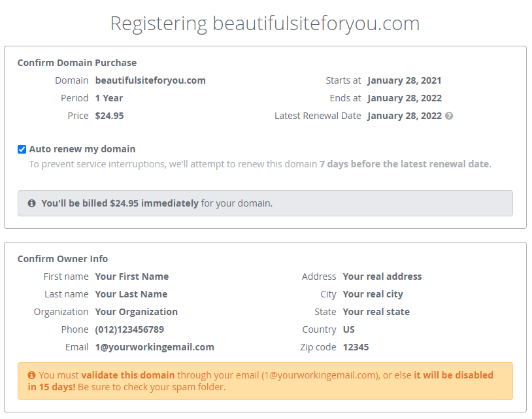Click the Starts at date January 28, 2021
Screen dimensions: 532x419
point(404,80)
